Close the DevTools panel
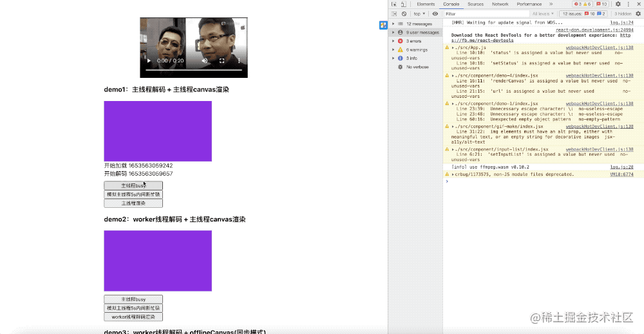644x334 pixels. pos(639,4)
